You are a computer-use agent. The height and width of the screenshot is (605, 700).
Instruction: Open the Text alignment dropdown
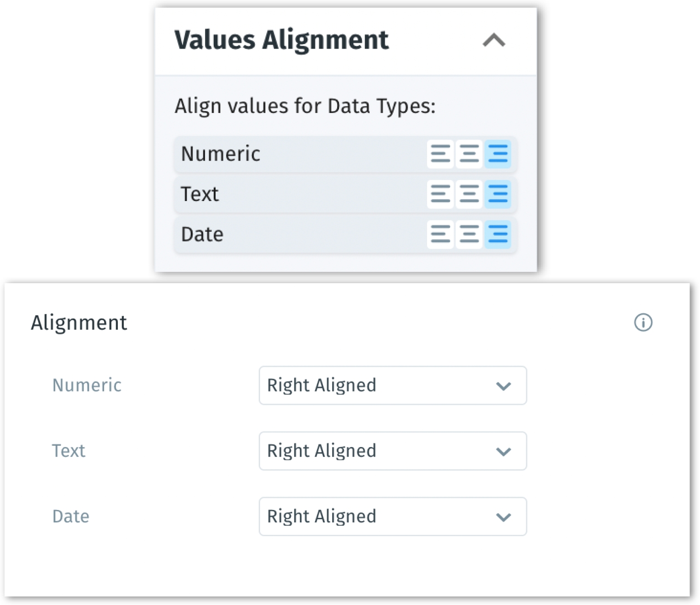tap(392, 451)
